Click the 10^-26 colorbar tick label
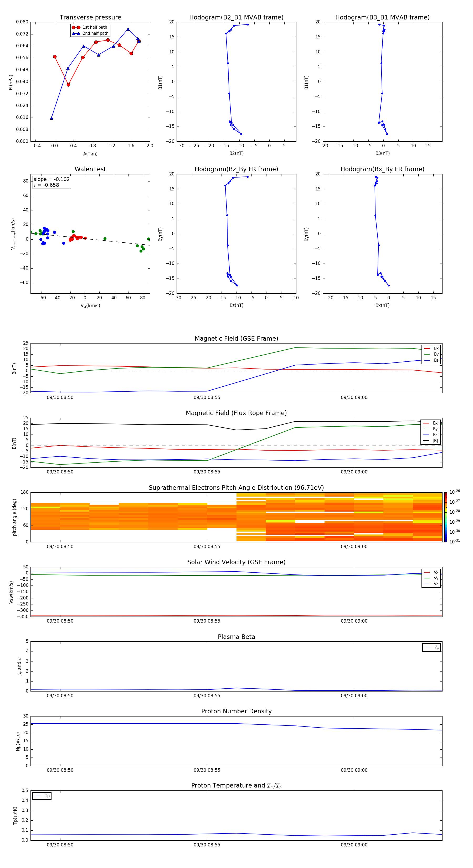The image size is (473, 868). click(x=455, y=492)
